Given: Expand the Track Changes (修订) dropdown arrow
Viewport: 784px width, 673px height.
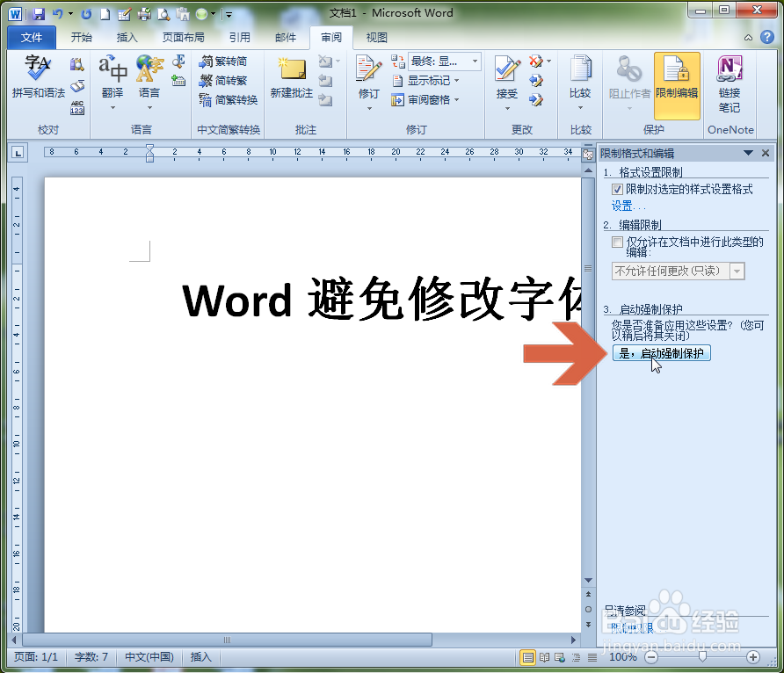Looking at the screenshot, I should (369, 108).
